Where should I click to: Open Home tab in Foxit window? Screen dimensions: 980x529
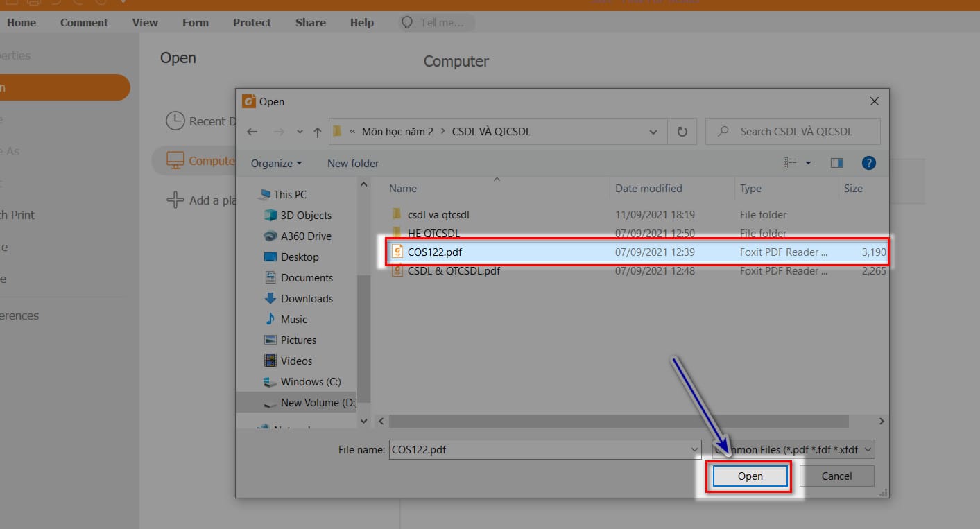tap(22, 22)
